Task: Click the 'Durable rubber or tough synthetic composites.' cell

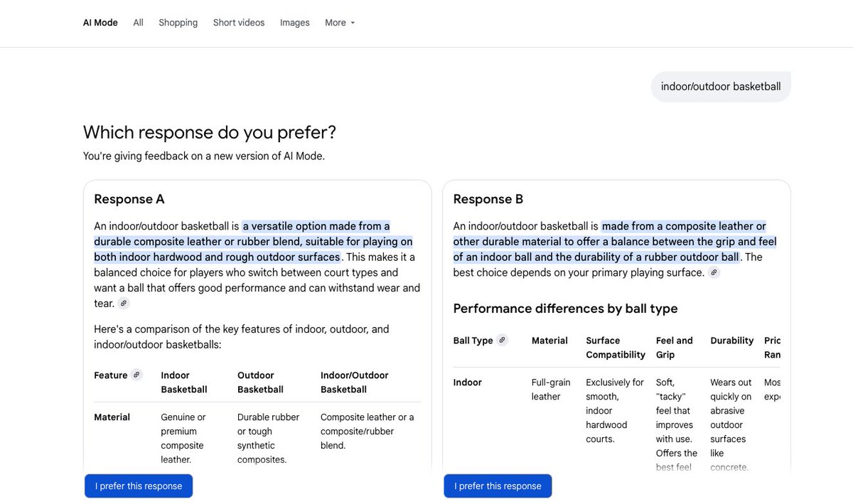Action: (x=269, y=438)
